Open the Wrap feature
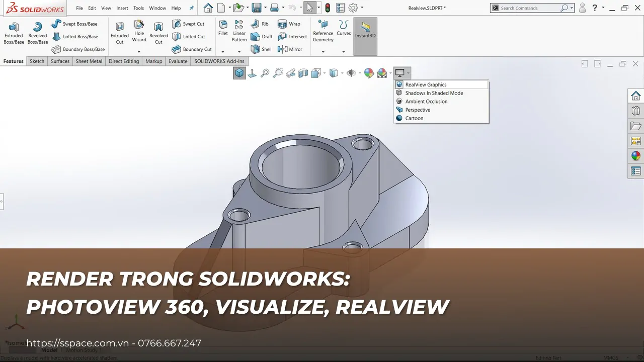Image resolution: width=644 pixels, height=362 pixels. pos(289,24)
